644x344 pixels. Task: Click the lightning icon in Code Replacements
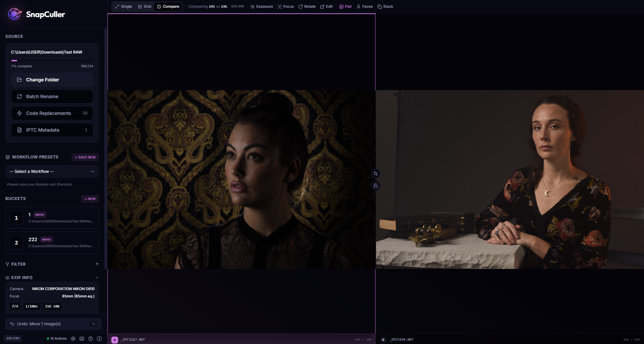click(19, 113)
